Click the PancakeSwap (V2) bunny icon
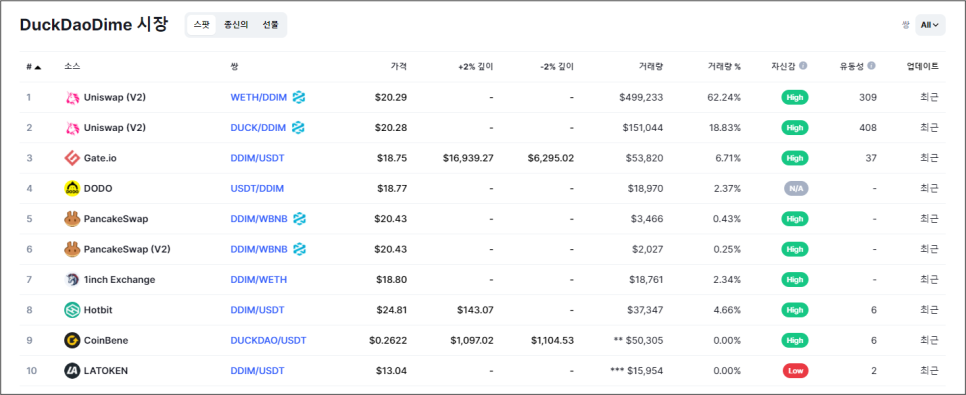 (72, 250)
